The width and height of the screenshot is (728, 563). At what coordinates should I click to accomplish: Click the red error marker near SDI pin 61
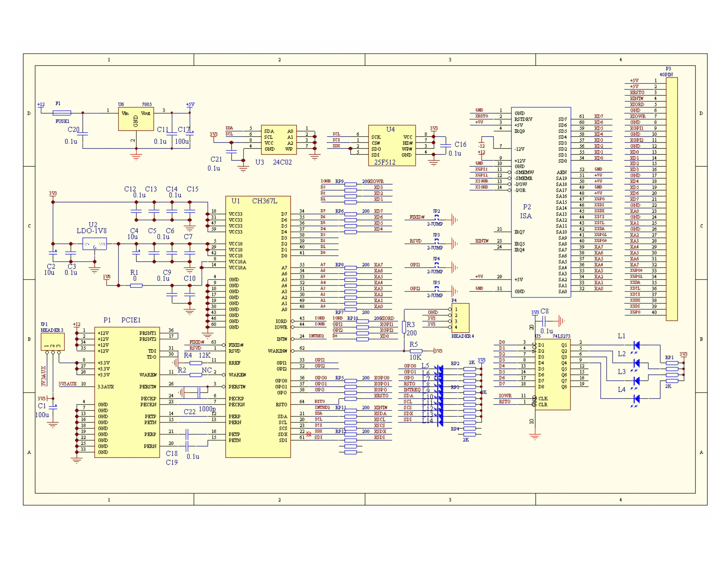click(x=309, y=434)
